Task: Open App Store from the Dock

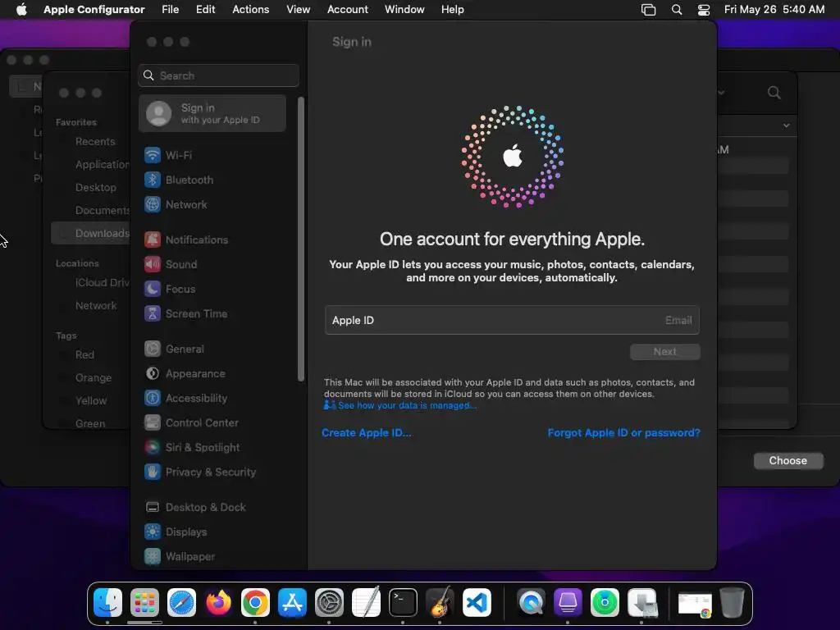Action: click(x=293, y=603)
